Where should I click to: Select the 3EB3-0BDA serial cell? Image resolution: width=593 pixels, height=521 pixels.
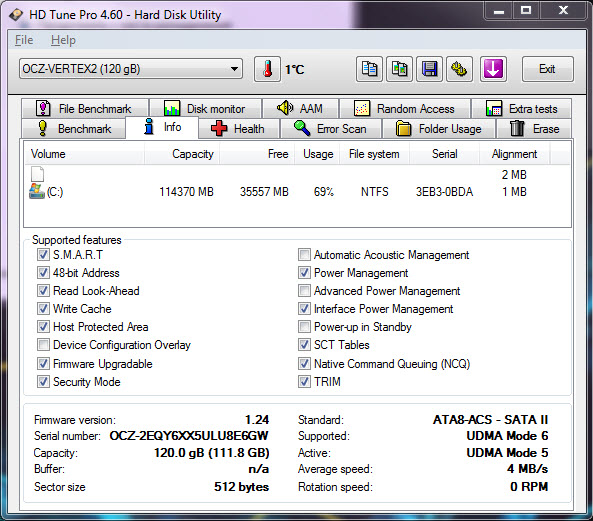[x=444, y=192]
